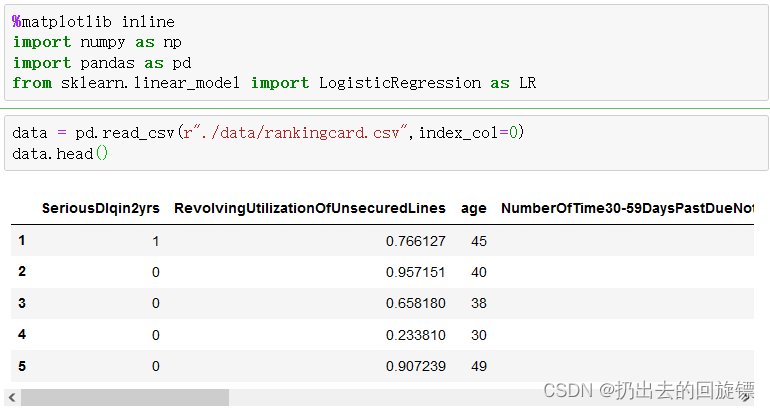Viewport: 770px width, 409px height.
Task: Click age value 40
Action: pyautogui.click(x=479, y=272)
